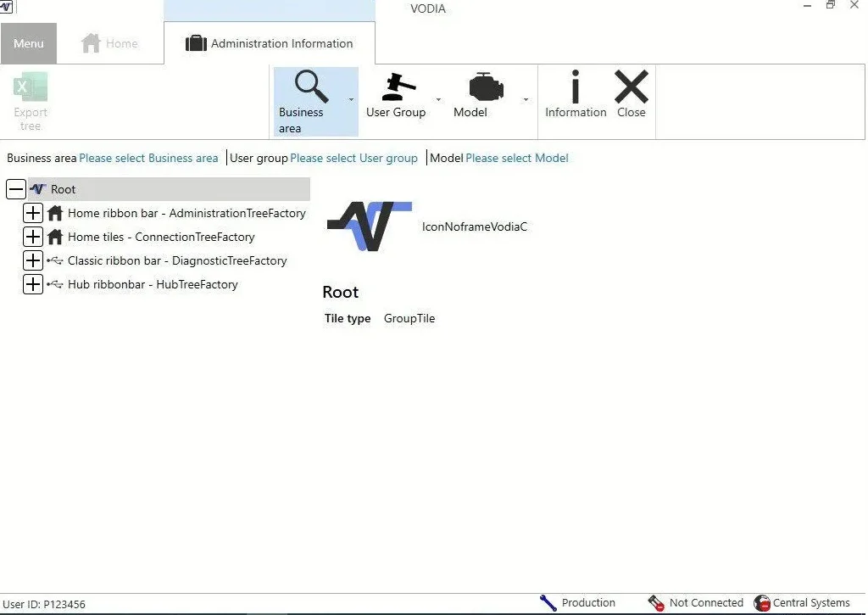Minimize the VODIA window
Image resolution: width=868 pixels, height=615 pixels.
pyautogui.click(x=807, y=6)
